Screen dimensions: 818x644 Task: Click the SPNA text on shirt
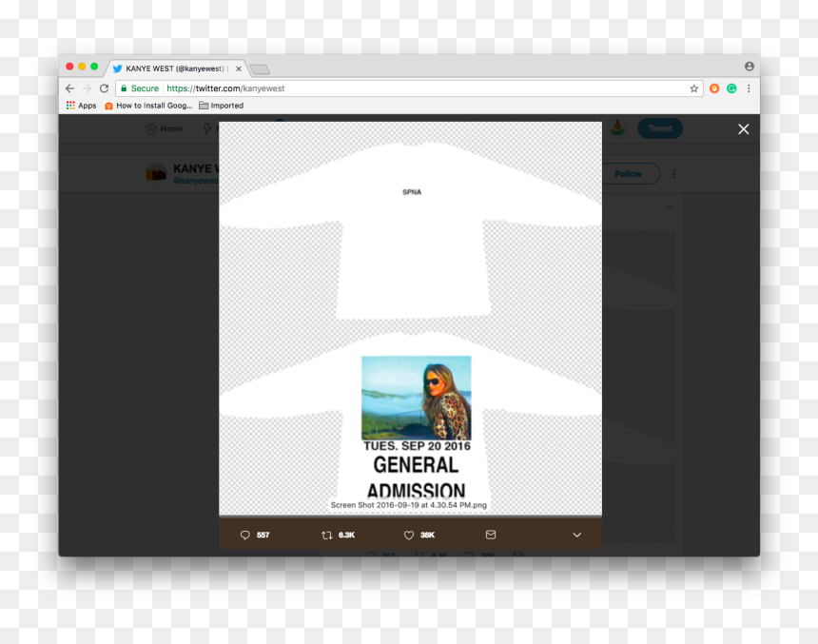click(412, 192)
